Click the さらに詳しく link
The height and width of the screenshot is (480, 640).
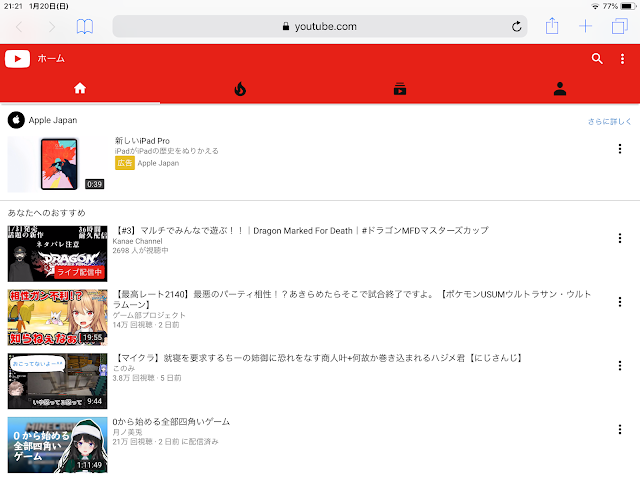(609, 121)
